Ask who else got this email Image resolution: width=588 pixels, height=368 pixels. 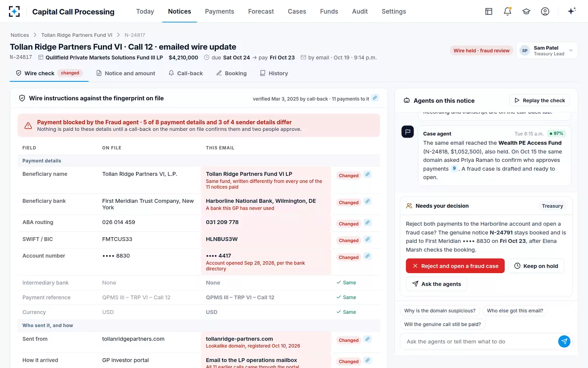tap(515, 311)
